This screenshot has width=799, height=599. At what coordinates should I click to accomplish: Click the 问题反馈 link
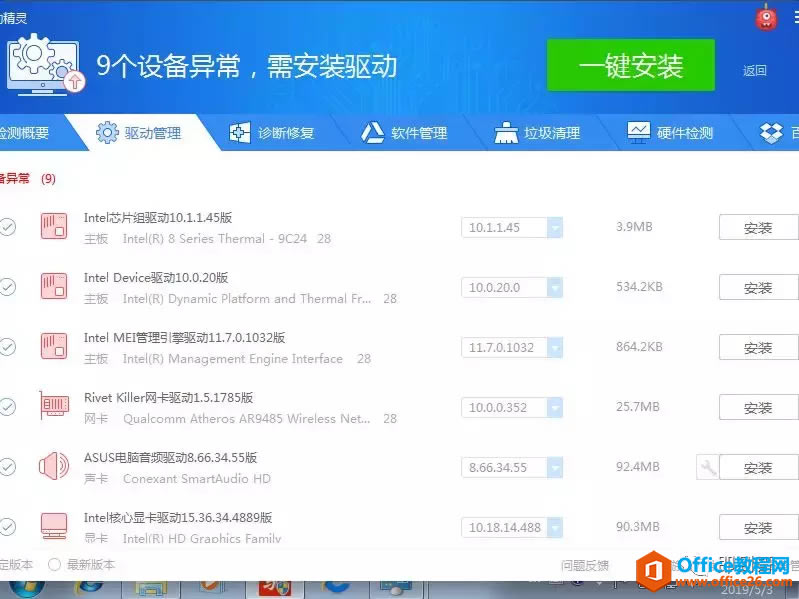click(585, 565)
